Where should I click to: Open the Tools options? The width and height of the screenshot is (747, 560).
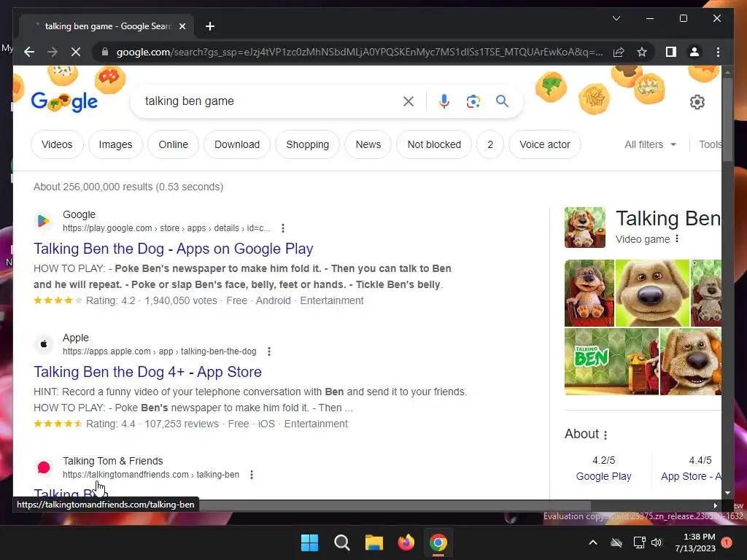[x=710, y=144]
